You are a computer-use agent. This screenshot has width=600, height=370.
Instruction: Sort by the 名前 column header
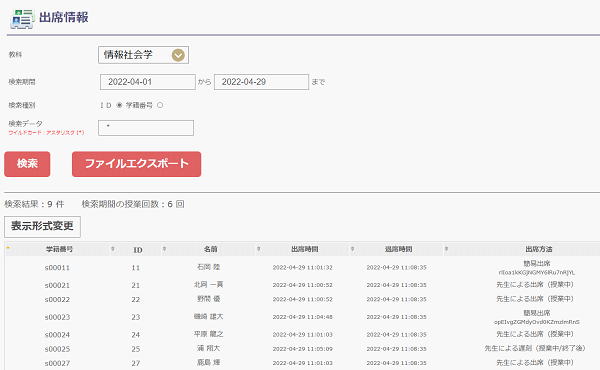[x=210, y=249]
